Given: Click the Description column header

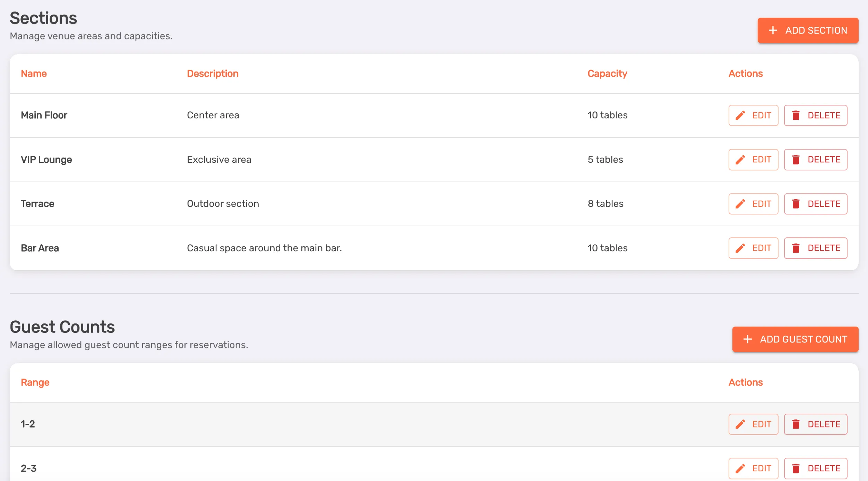Looking at the screenshot, I should coord(213,74).
